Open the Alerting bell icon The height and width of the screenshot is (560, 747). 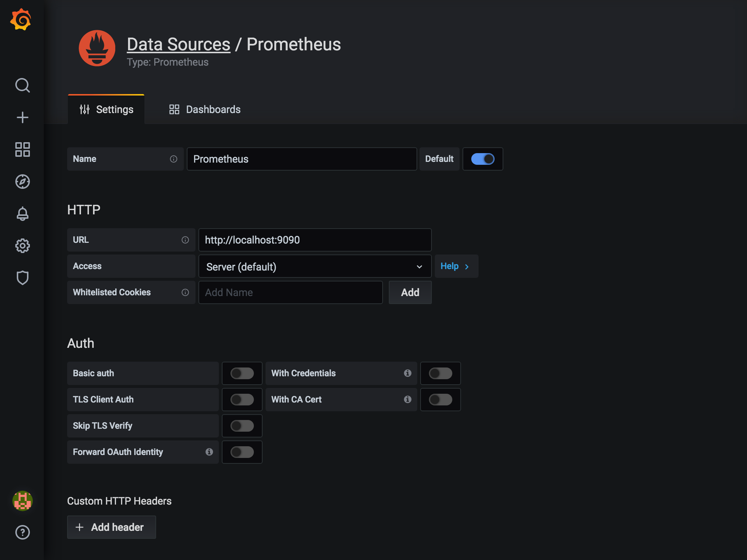click(22, 214)
